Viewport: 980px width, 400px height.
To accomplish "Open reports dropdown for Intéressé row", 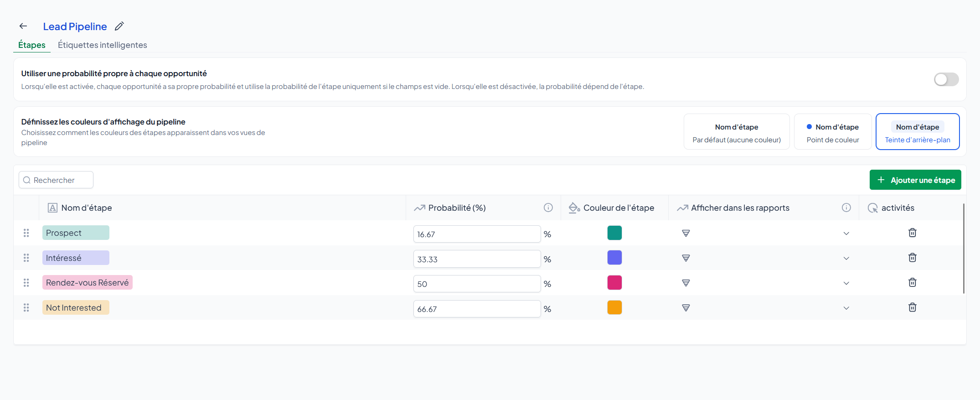I will tap(846, 259).
